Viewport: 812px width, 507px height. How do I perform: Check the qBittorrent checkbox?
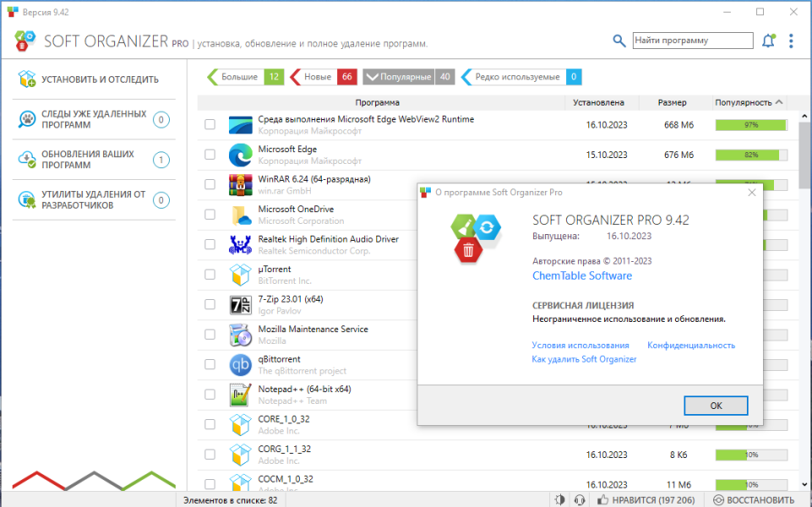[210, 364]
